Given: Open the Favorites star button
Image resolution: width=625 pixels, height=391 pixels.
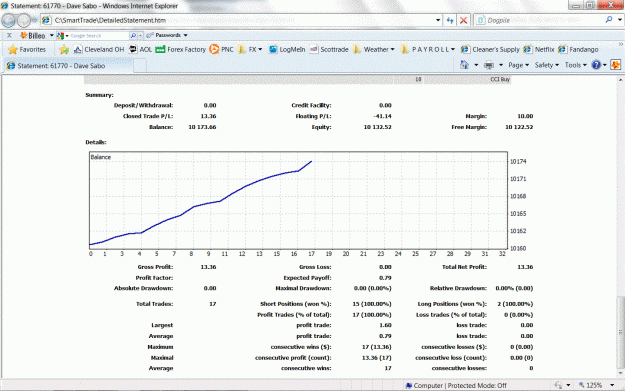Looking at the screenshot, I should point(27,49).
